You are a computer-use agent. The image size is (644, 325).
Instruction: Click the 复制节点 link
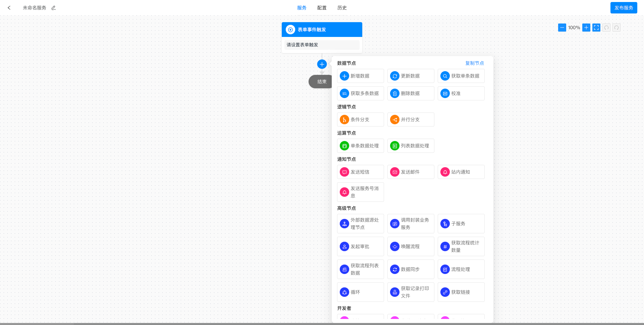474,63
